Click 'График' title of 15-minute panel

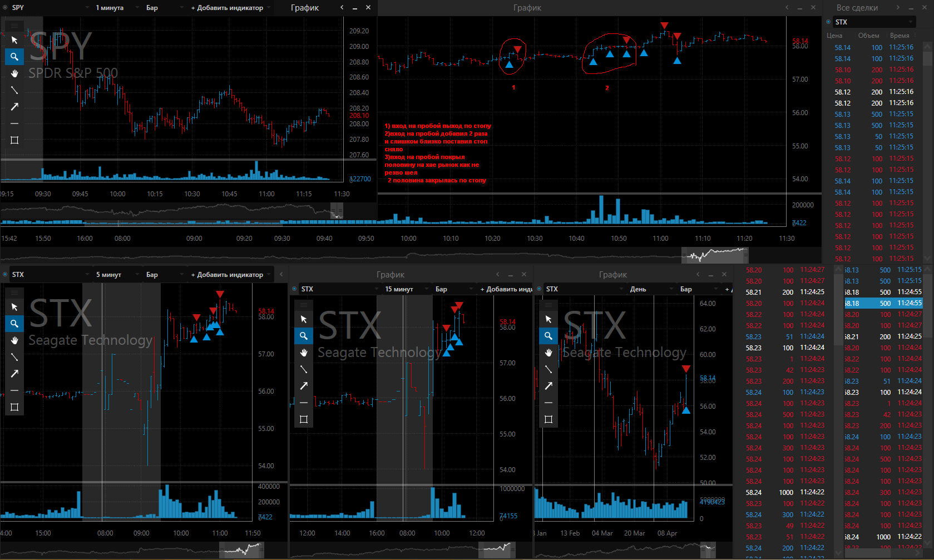click(x=391, y=275)
